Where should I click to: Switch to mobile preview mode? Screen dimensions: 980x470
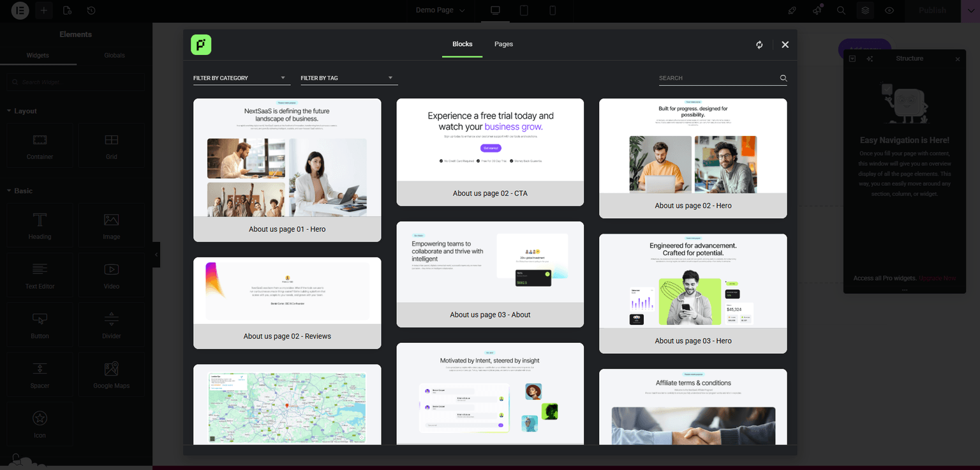point(553,10)
